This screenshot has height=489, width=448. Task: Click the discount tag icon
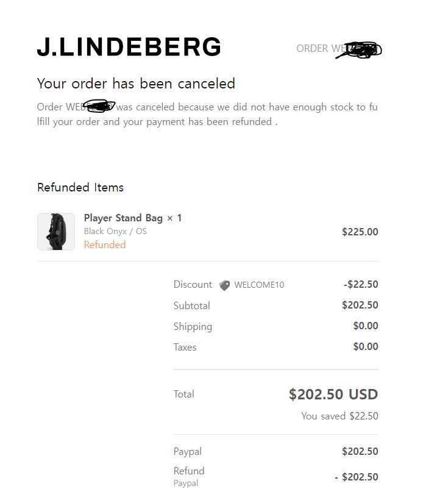(x=225, y=285)
